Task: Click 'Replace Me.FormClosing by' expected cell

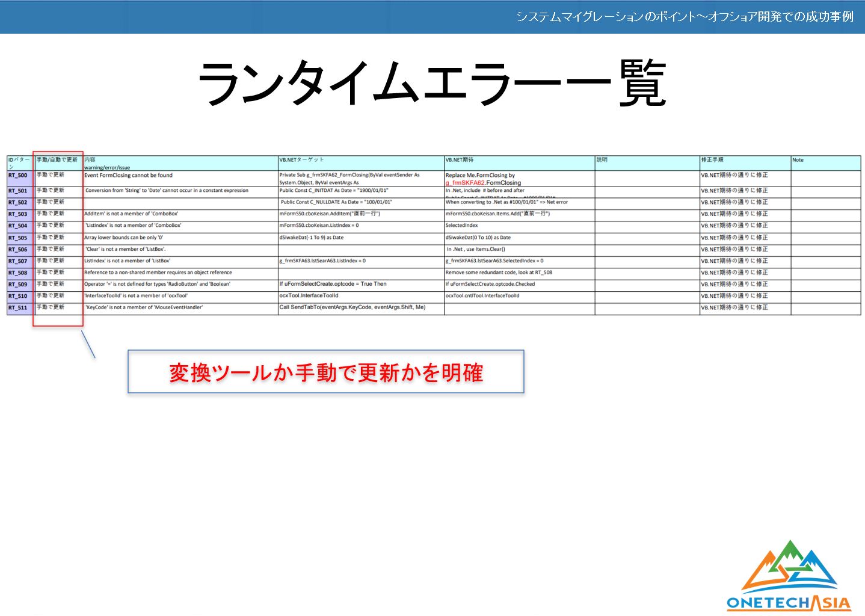Action: tap(520, 178)
